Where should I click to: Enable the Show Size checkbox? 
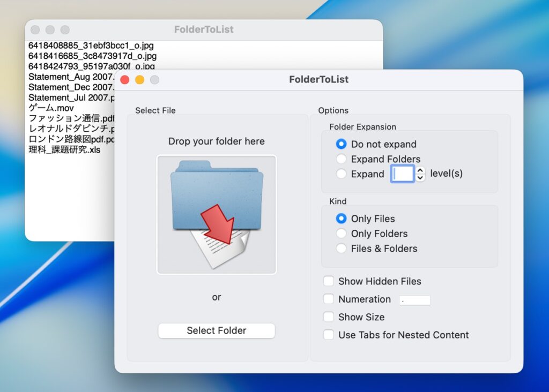click(329, 317)
